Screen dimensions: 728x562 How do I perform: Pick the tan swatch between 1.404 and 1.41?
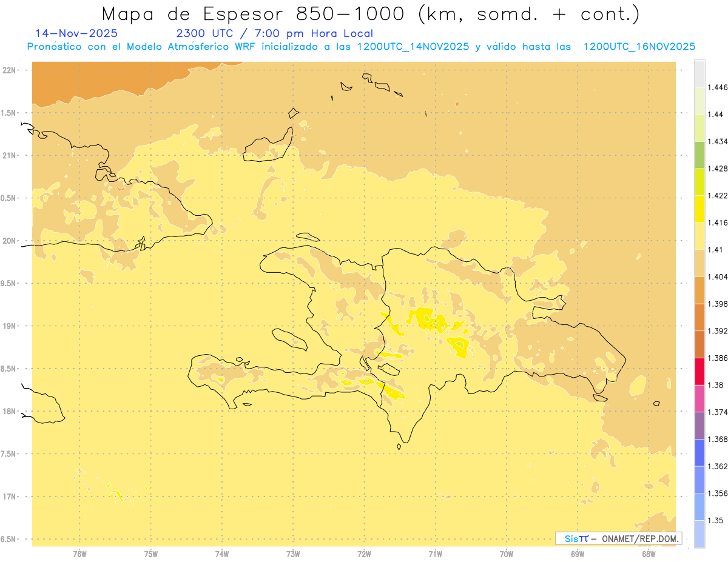tap(699, 263)
